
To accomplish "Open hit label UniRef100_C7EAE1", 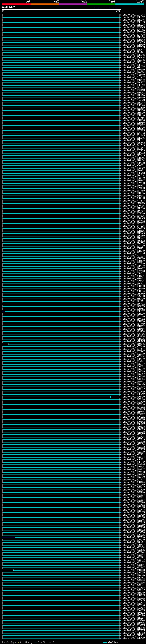I will [x=134, y=635].
